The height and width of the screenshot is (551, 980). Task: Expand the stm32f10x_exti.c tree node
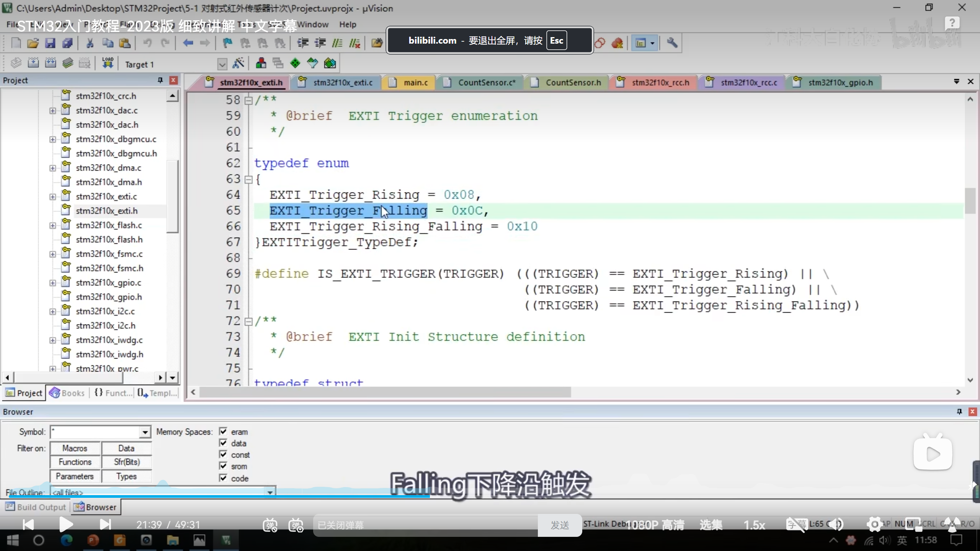pyautogui.click(x=52, y=197)
